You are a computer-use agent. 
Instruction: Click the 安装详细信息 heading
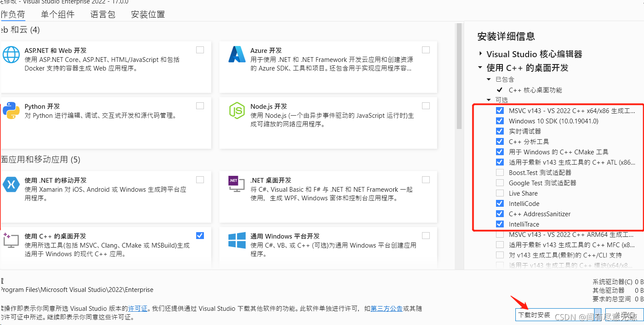(x=506, y=36)
